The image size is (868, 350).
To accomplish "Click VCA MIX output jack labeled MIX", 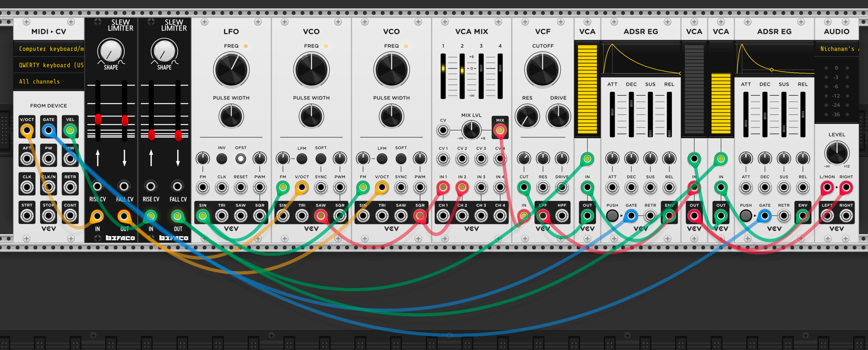I will [x=500, y=130].
